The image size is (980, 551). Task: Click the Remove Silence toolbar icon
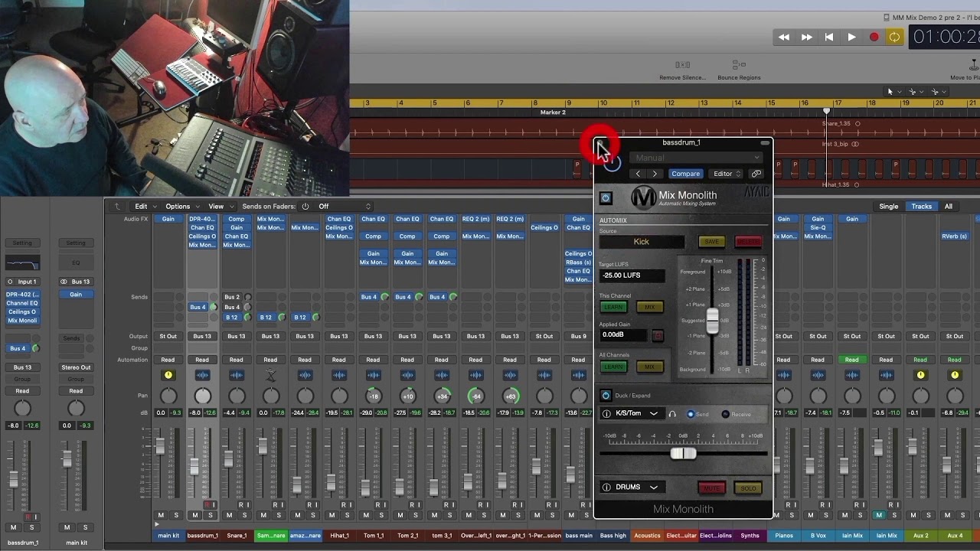click(x=683, y=65)
